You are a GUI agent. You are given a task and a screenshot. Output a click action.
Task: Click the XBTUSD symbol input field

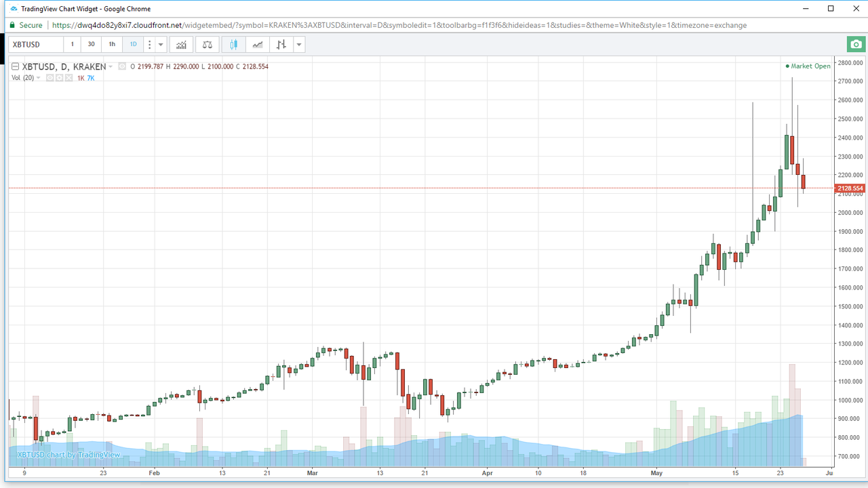(x=36, y=45)
